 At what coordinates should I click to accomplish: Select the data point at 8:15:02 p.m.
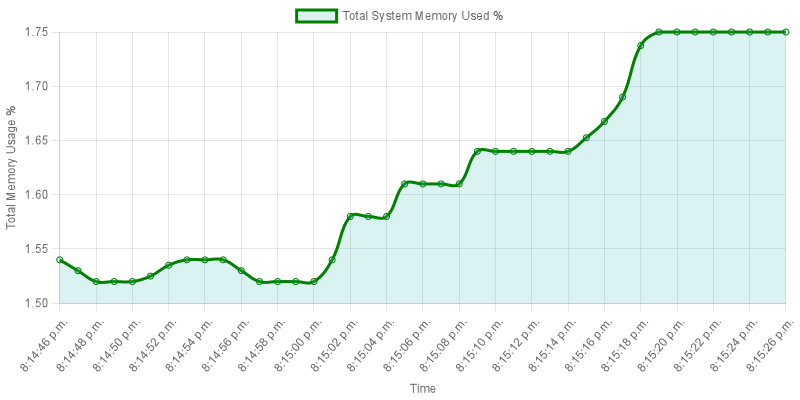point(350,216)
